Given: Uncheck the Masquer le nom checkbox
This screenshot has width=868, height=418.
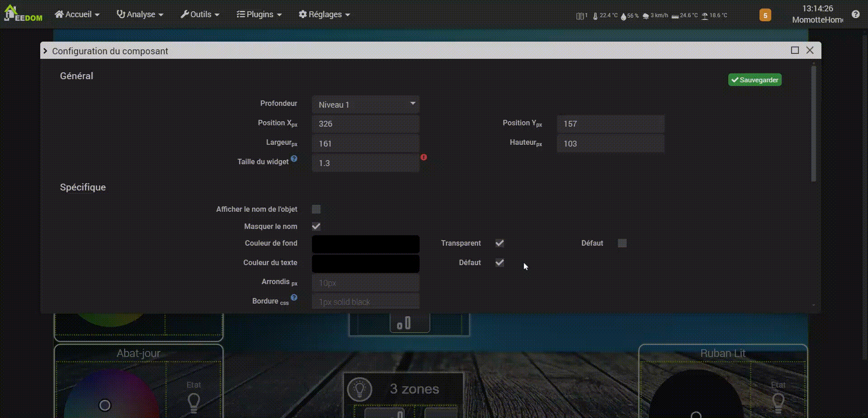Looking at the screenshot, I should point(316,226).
